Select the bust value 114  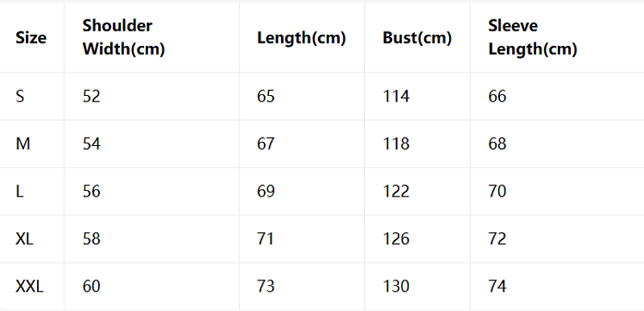[x=396, y=97]
